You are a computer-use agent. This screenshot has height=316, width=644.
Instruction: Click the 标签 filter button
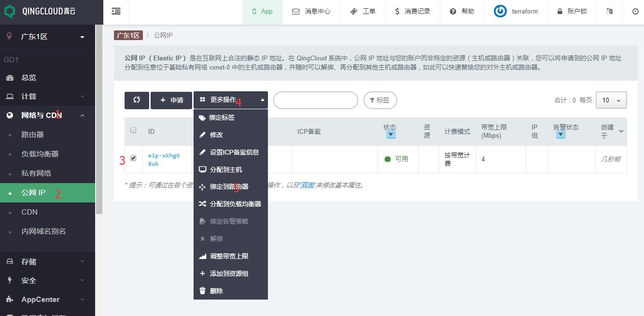[x=380, y=100]
